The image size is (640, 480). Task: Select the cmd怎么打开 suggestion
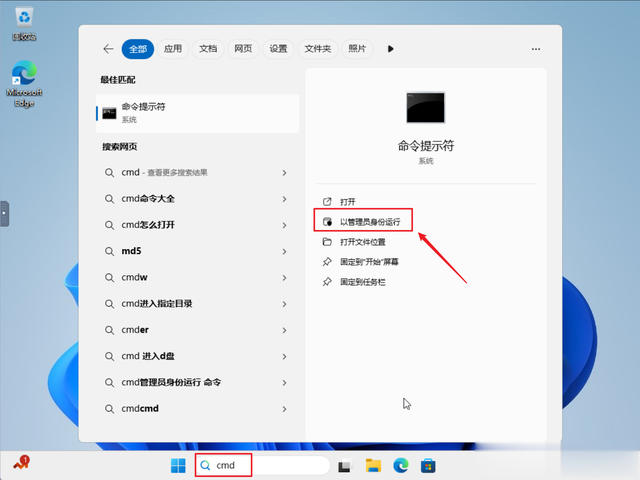click(x=198, y=225)
